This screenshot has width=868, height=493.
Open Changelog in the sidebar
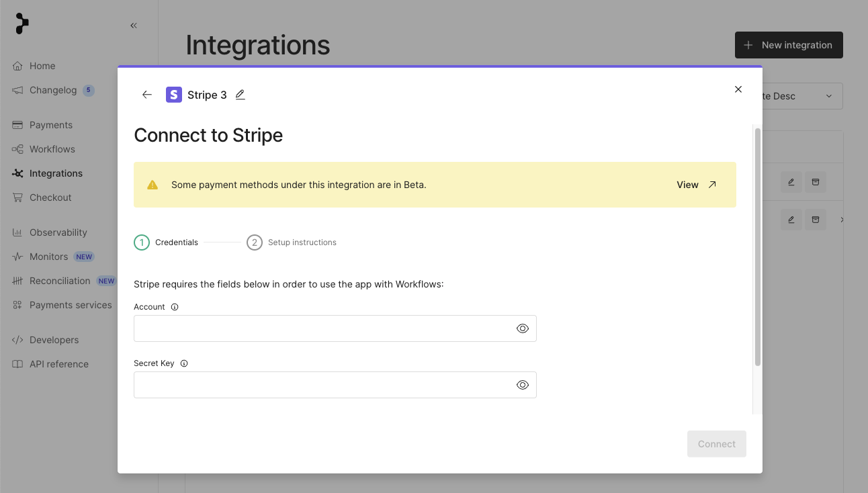point(53,90)
